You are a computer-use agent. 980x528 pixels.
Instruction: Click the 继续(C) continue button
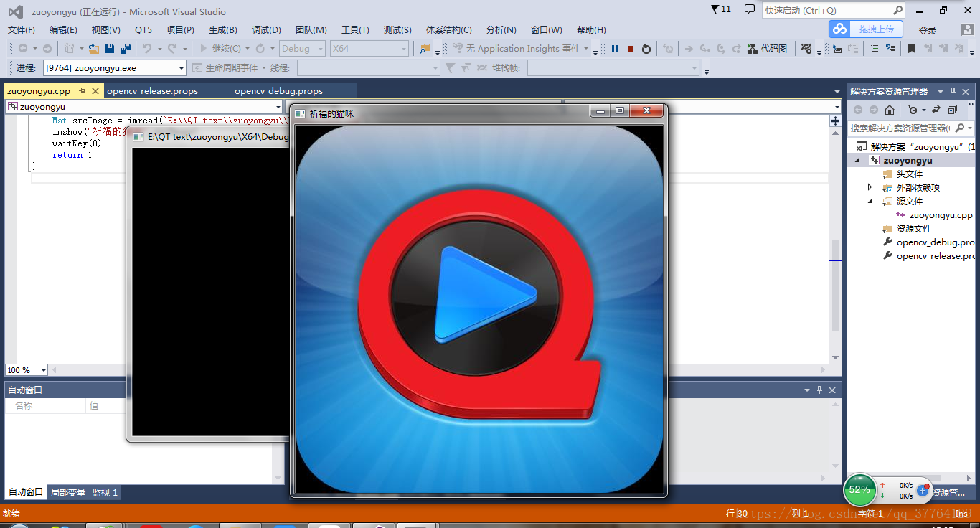pyautogui.click(x=220, y=49)
